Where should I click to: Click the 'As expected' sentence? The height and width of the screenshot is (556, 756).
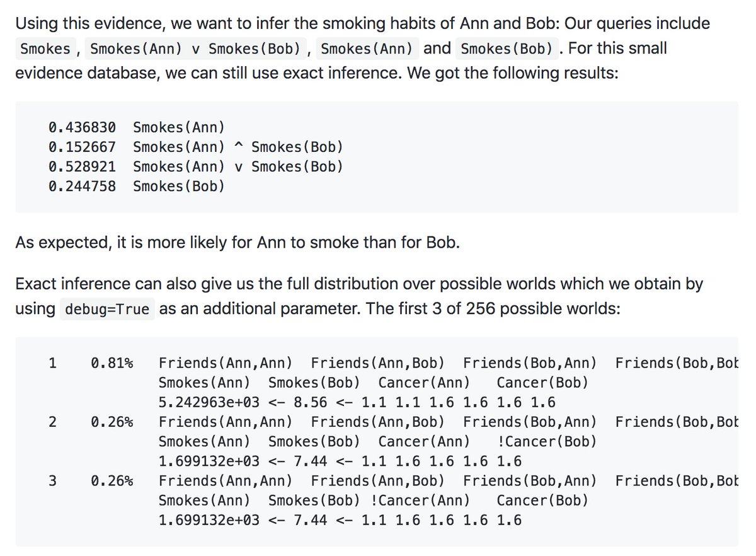click(x=238, y=243)
